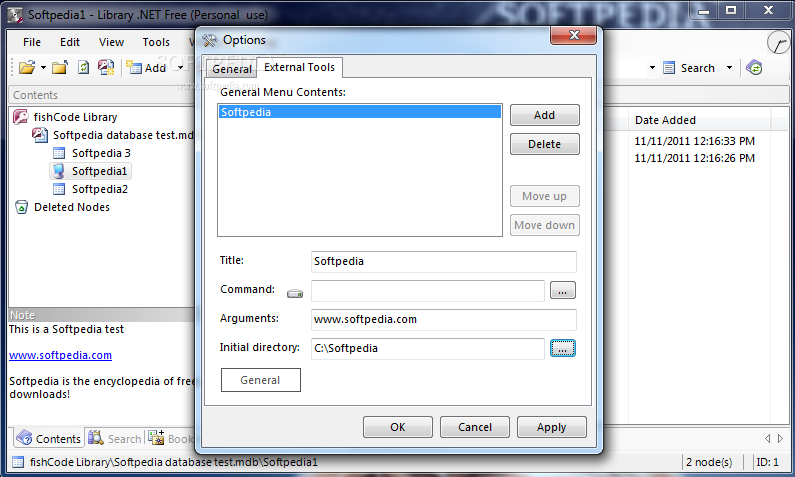Click the Search toolbar button
This screenshot has width=795, height=477.
tap(689, 68)
